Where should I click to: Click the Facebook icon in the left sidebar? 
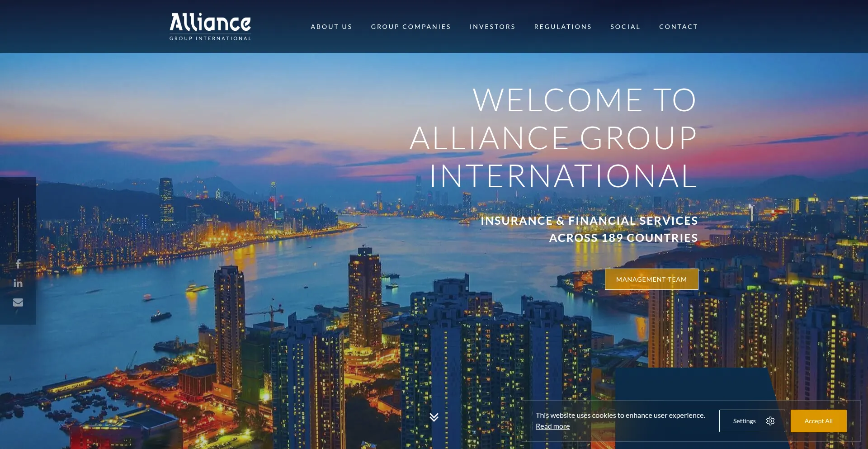18,264
